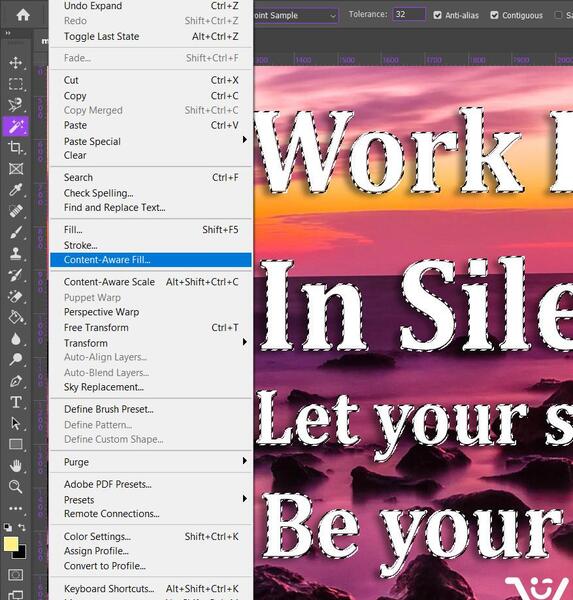The height and width of the screenshot is (600, 573).
Task: Select the Zoom tool
Action: (16, 487)
